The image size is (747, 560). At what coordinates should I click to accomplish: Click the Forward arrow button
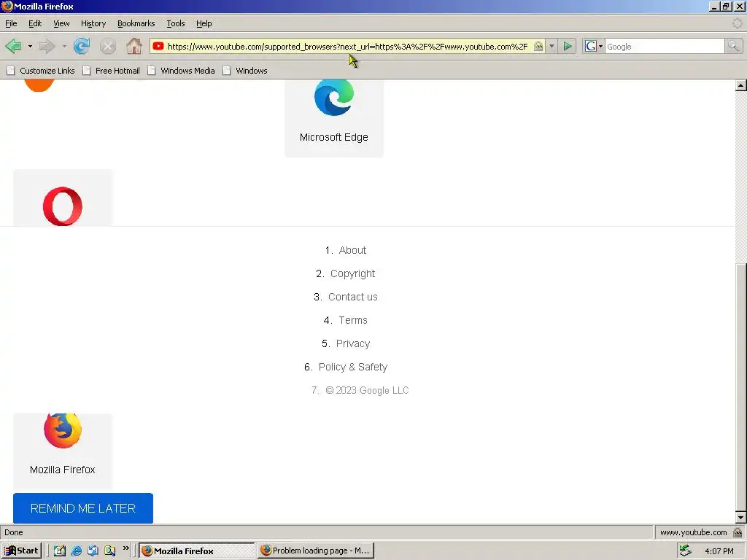coord(47,46)
